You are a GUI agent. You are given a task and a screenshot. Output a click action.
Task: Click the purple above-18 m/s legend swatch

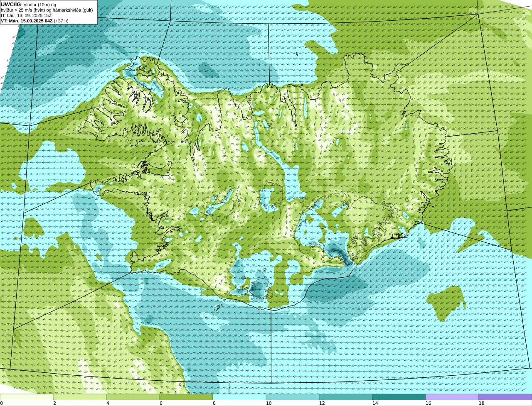(x=505, y=397)
